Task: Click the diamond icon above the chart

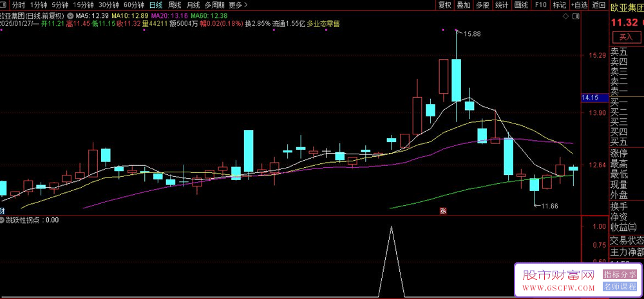Action: point(565,17)
